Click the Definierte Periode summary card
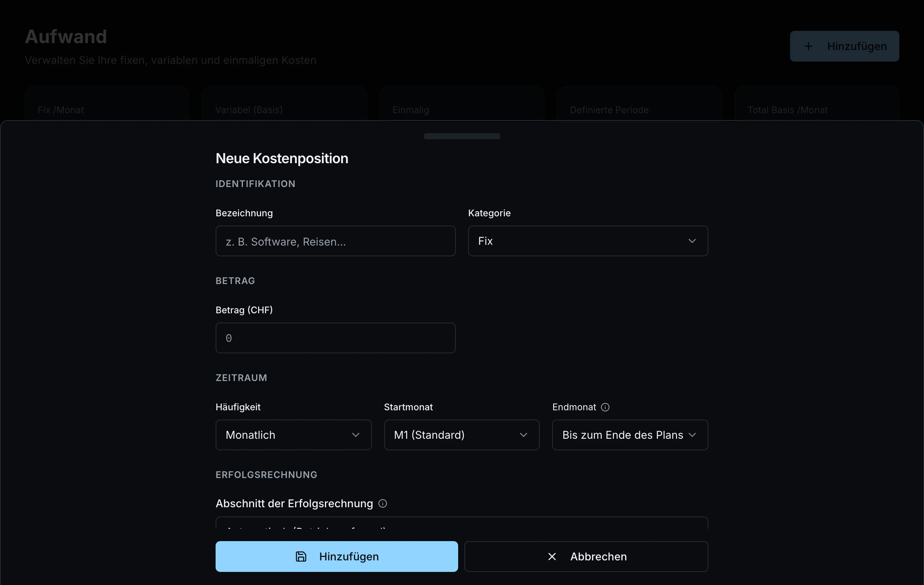Viewport: 924px width, 585px height. click(x=639, y=104)
